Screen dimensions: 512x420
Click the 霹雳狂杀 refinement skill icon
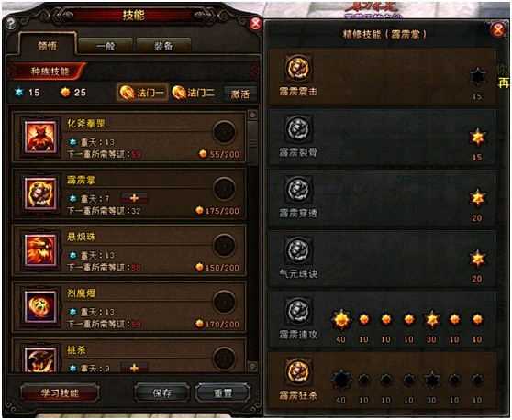pyautogui.click(x=298, y=371)
